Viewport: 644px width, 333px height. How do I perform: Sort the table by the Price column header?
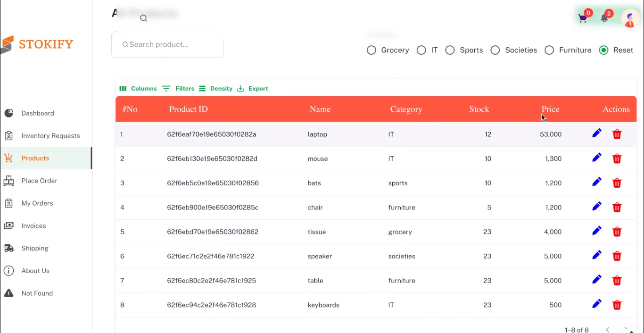[x=550, y=109]
